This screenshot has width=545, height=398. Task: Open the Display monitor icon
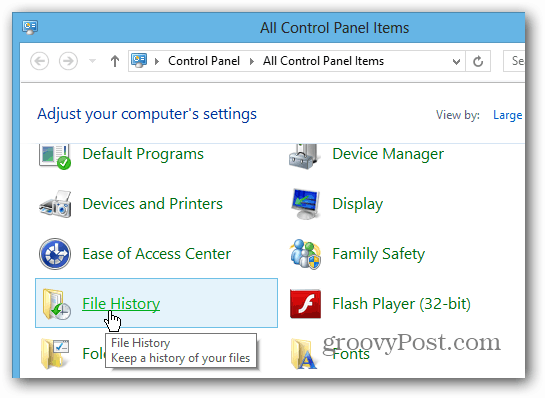[305, 204]
